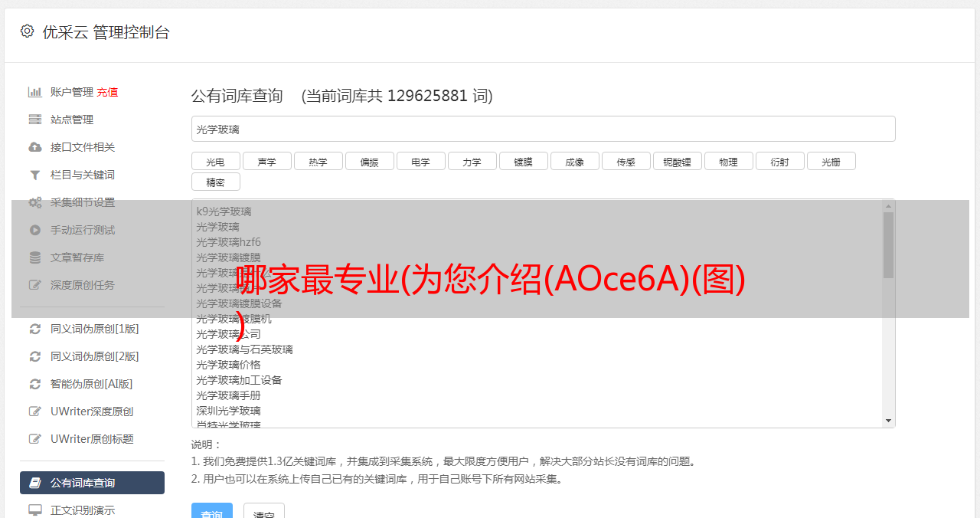Click the 衍射 tag button
This screenshot has height=518, width=980.
779,161
